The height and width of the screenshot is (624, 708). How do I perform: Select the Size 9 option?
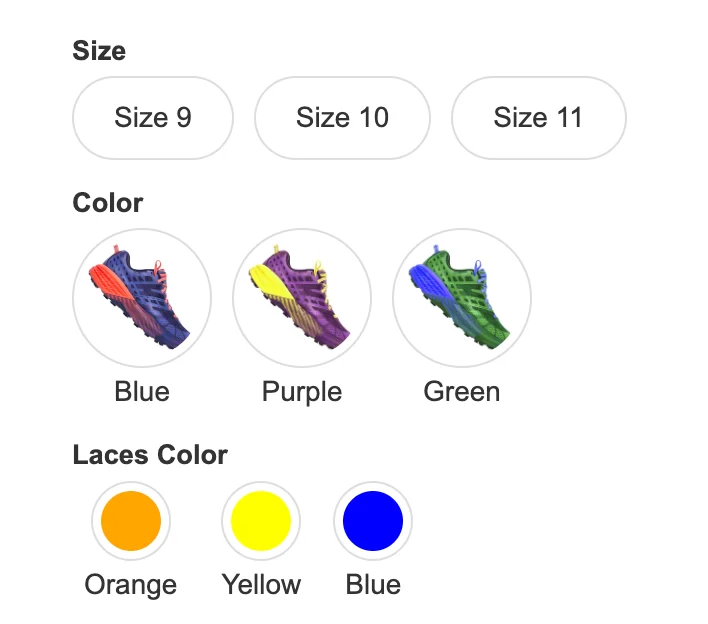coord(153,118)
